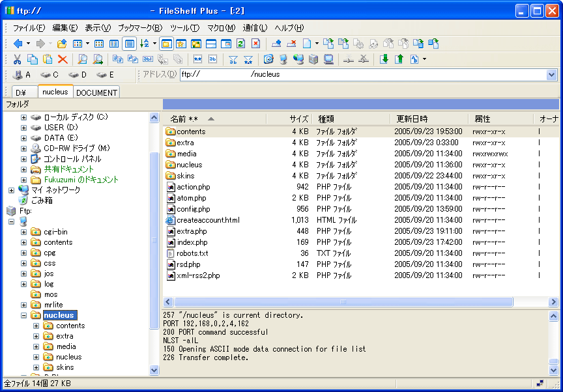Sort by the 属性 column header
563x392 pixels.
click(500, 119)
